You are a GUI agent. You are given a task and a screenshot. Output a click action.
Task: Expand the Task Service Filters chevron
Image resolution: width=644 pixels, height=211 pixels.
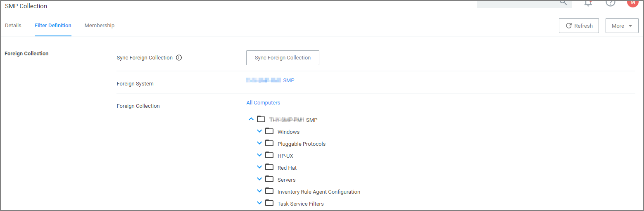[x=259, y=203]
